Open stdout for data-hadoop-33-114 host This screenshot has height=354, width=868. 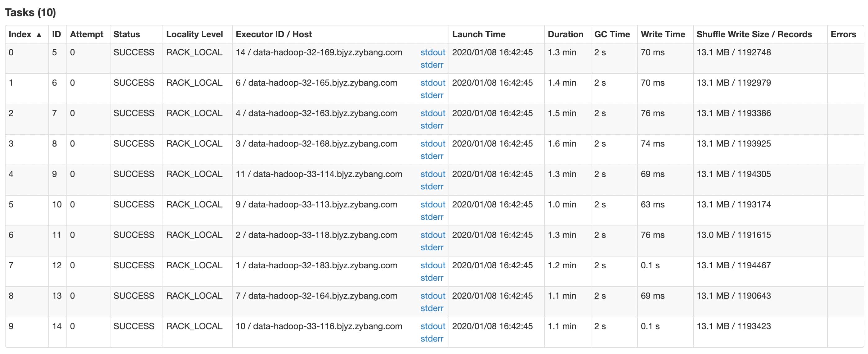tap(433, 174)
